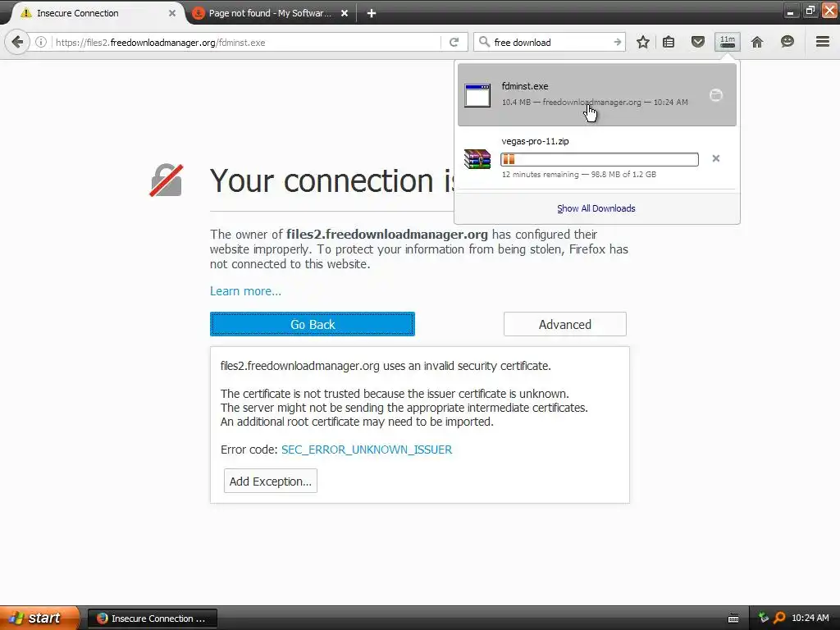Image resolution: width=840 pixels, height=630 pixels.
Task: Click the magnifier tray icon
Action: tap(779, 618)
